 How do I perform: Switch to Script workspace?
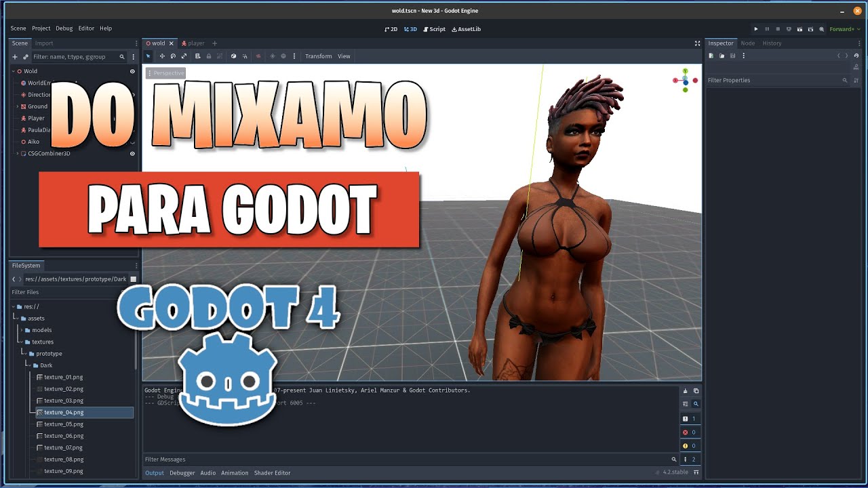click(434, 29)
